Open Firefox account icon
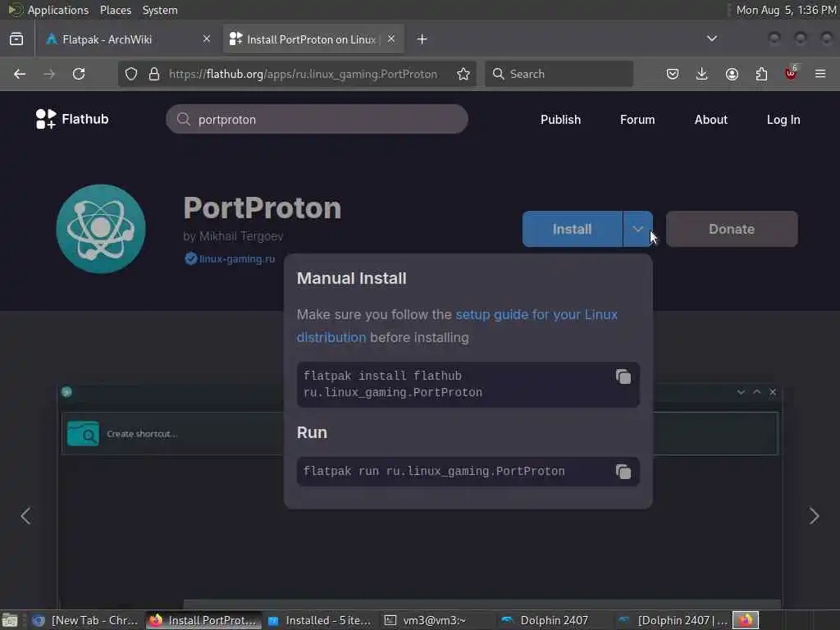This screenshot has width=840, height=630. coord(732,74)
